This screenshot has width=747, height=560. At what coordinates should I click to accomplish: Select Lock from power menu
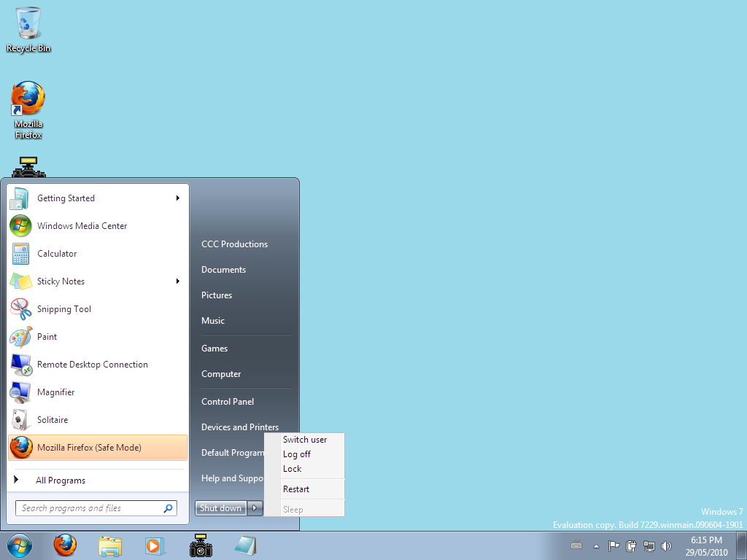292,469
